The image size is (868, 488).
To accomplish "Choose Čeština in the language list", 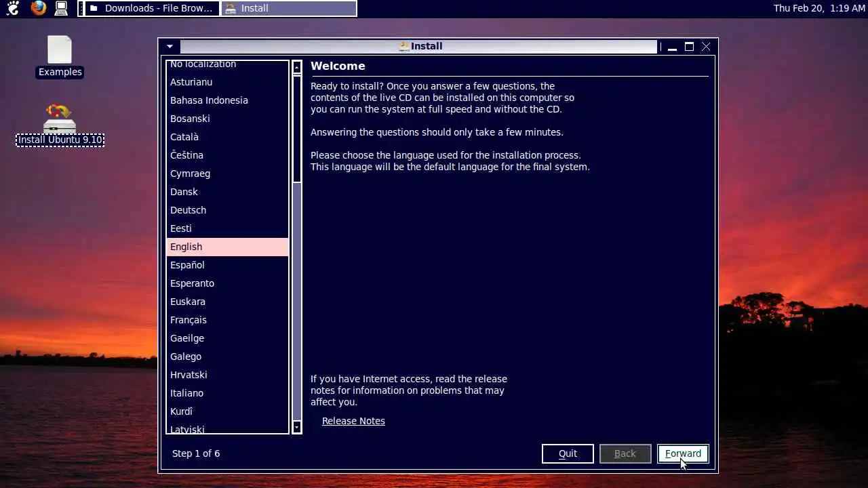I will [228, 155].
